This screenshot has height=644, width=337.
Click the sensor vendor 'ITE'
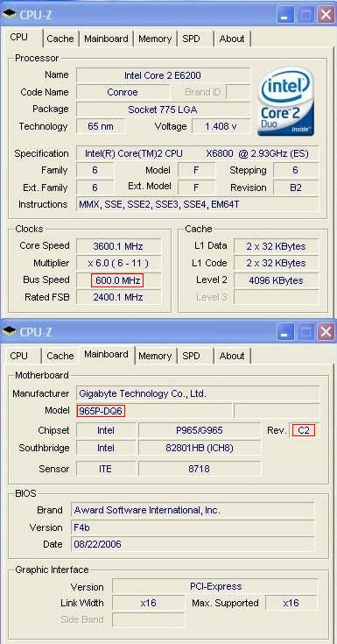(106, 469)
